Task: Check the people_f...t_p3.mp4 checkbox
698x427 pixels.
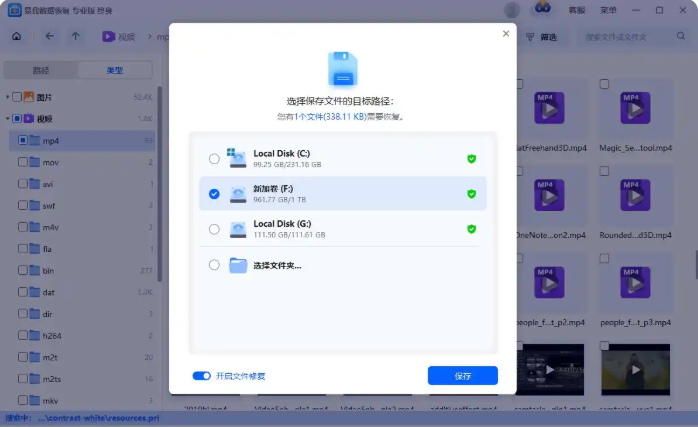Action: (x=604, y=258)
